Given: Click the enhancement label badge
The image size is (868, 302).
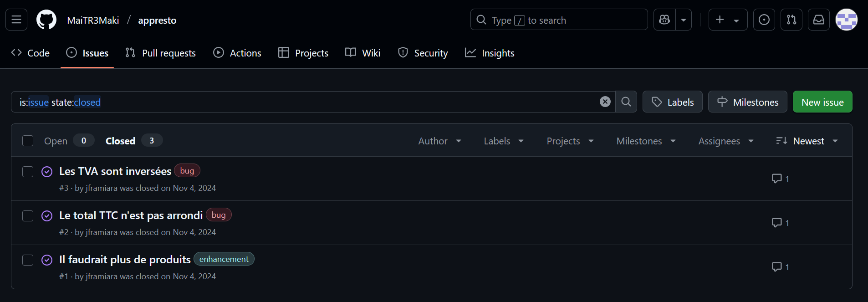Looking at the screenshot, I should [224, 259].
